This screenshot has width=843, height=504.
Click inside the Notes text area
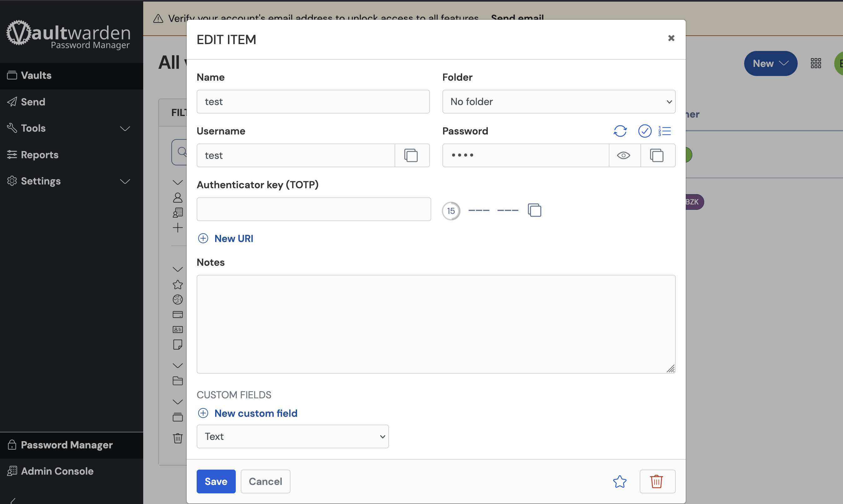pos(436,324)
